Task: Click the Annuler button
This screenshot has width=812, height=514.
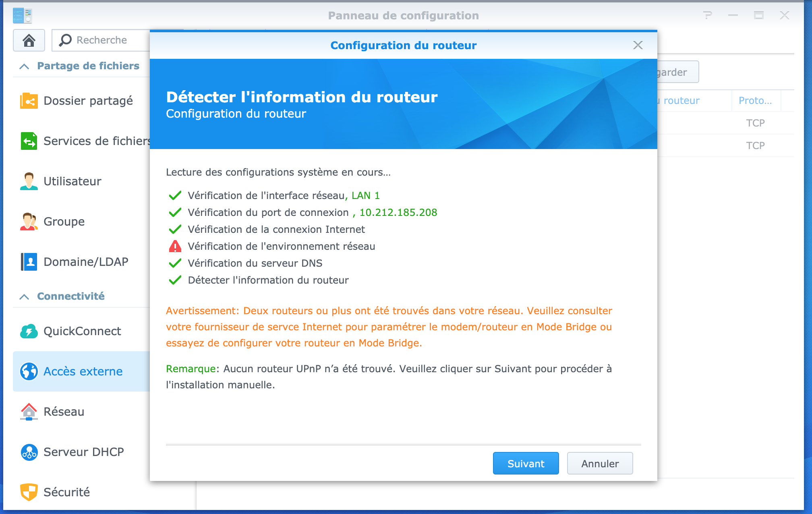Action: (600, 463)
